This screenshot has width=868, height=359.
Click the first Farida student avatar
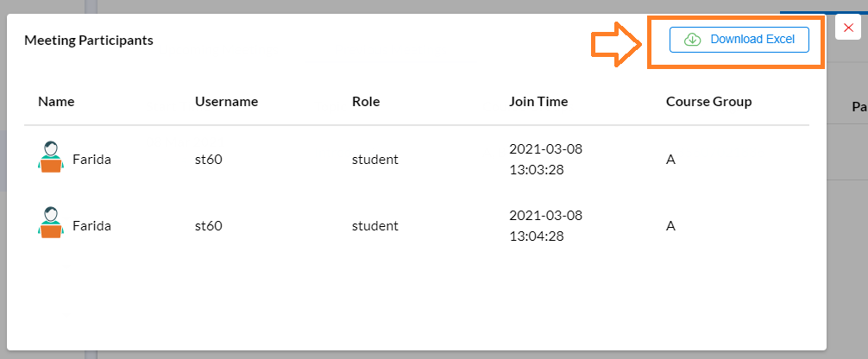click(x=50, y=157)
